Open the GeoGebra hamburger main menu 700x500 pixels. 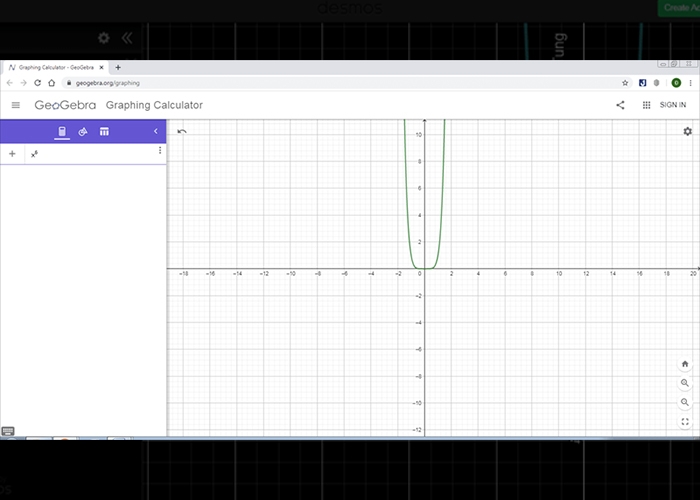coord(15,105)
